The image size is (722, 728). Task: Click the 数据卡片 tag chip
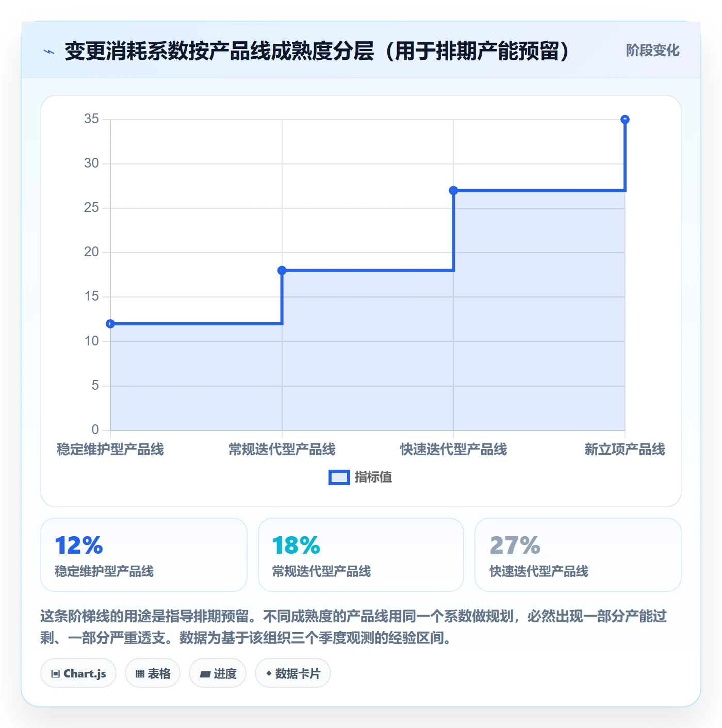point(293,673)
